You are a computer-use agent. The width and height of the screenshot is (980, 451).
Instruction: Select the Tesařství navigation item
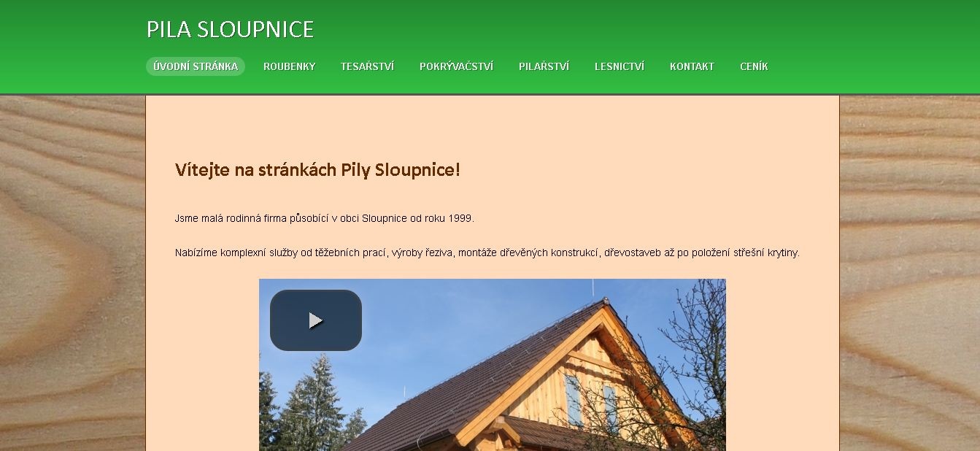pyautogui.click(x=367, y=66)
